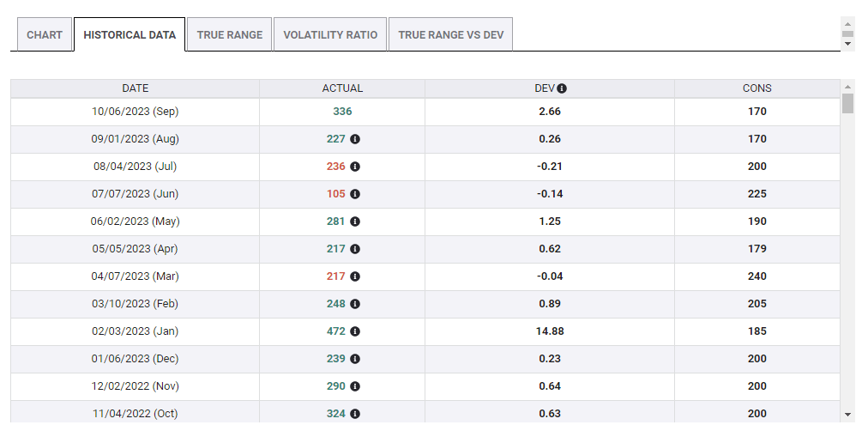Select the Historical Data tab
Viewport: 868px width, 443px height.
tap(130, 35)
